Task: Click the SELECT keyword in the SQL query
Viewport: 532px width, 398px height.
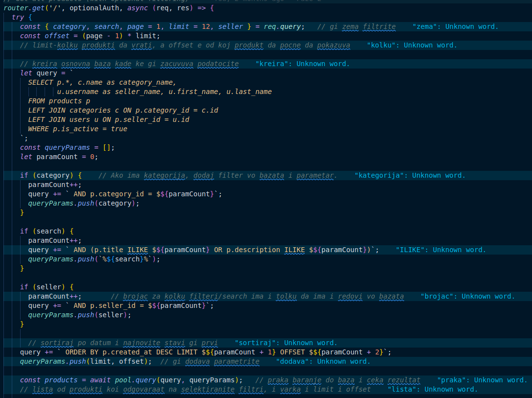Action: point(40,82)
